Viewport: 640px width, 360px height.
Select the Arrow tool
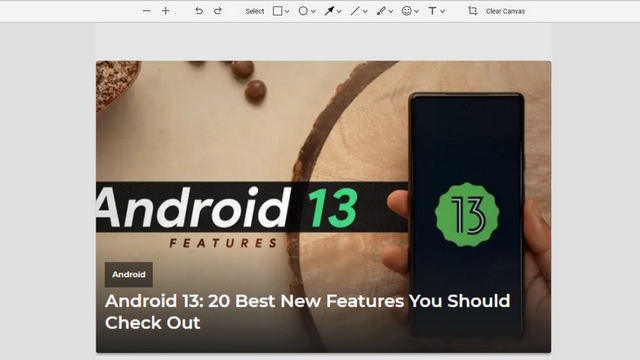pyautogui.click(x=329, y=11)
